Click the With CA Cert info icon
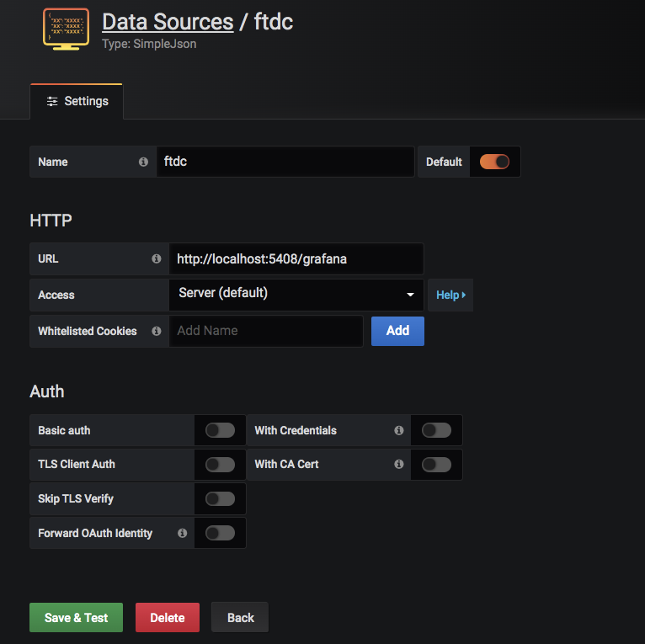The width and height of the screenshot is (645, 644). point(398,464)
